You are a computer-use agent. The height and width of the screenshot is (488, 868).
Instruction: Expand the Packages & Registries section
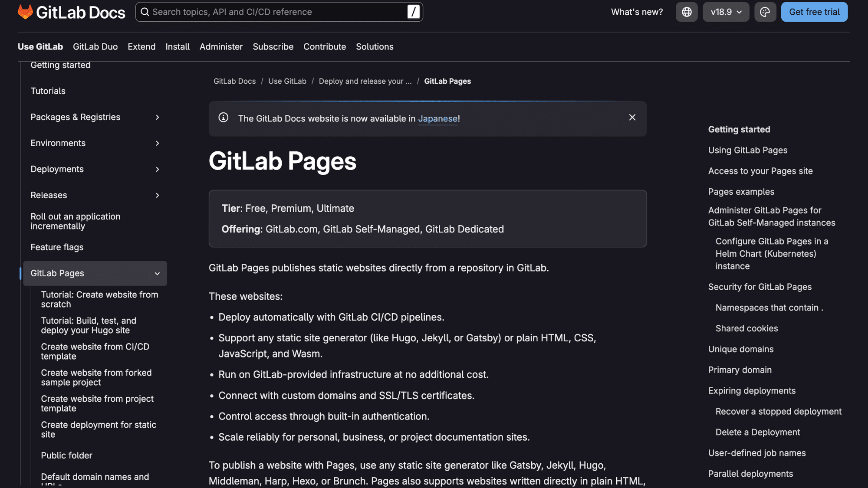pyautogui.click(x=157, y=117)
